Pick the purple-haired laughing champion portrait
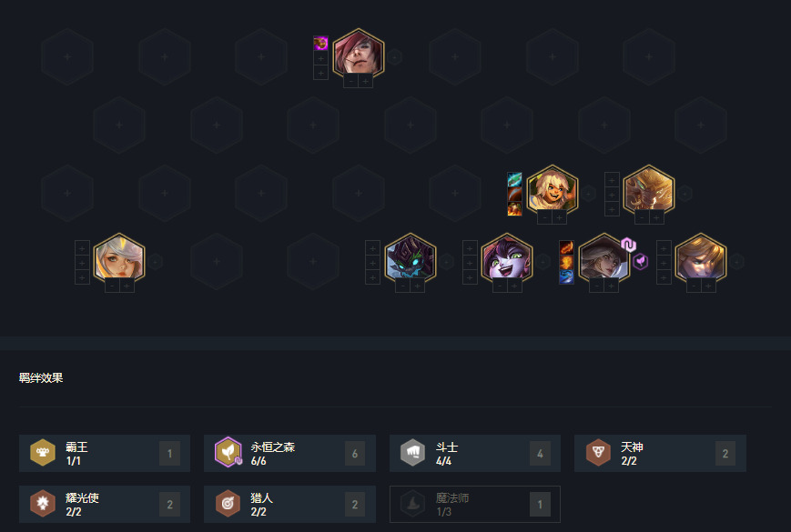The width and height of the screenshot is (791, 532). (x=507, y=258)
